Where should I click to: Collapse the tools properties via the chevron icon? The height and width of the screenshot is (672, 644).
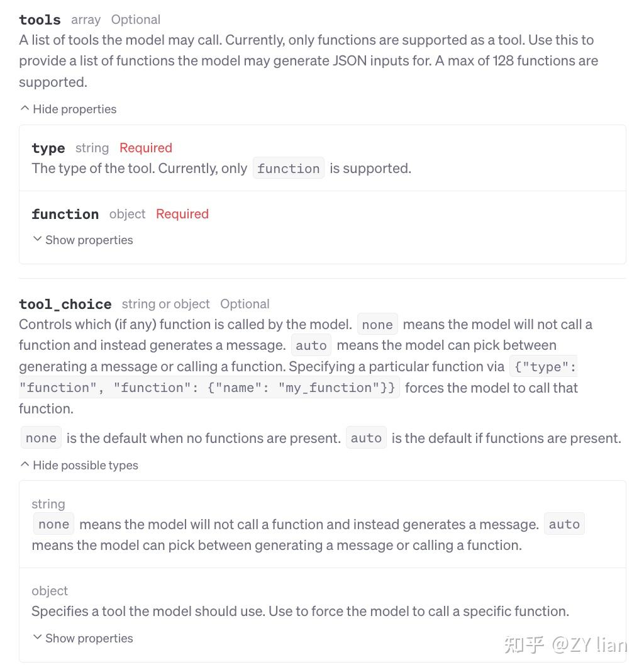pos(25,108)
